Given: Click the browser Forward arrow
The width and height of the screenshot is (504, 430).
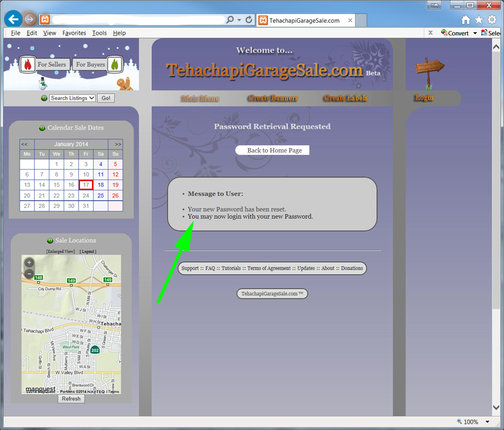Looking at the screenshot, I should (30, 20).
